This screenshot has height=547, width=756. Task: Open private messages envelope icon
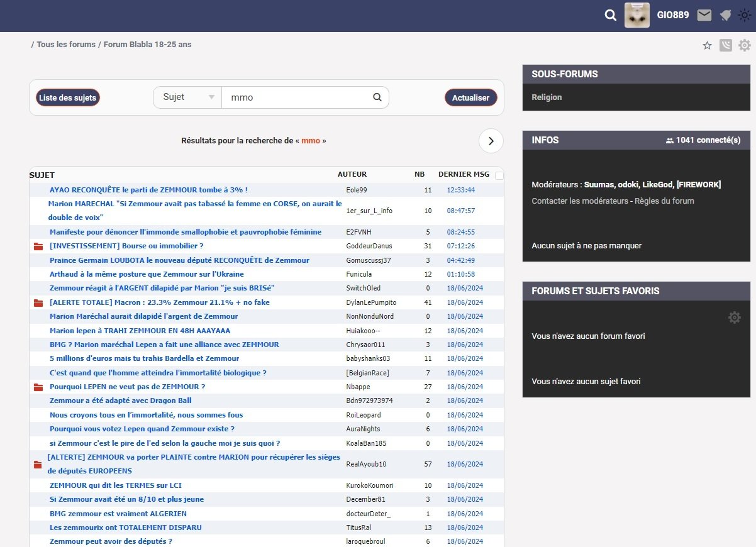tap(704, 15)
